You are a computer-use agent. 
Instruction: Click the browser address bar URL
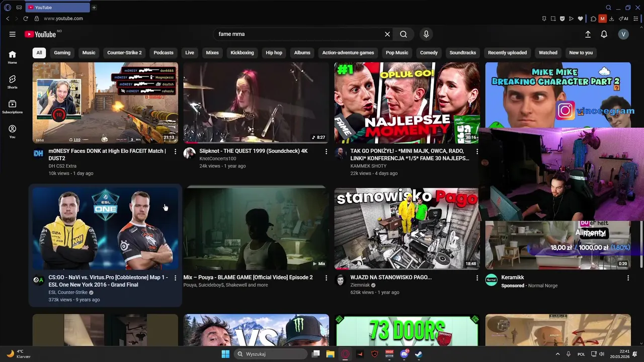click(x=63, y=19)
